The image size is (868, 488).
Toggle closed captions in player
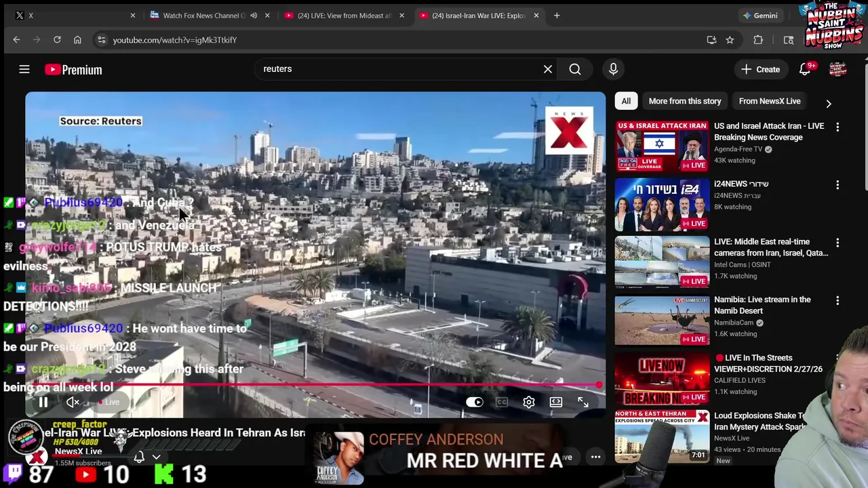502,402
